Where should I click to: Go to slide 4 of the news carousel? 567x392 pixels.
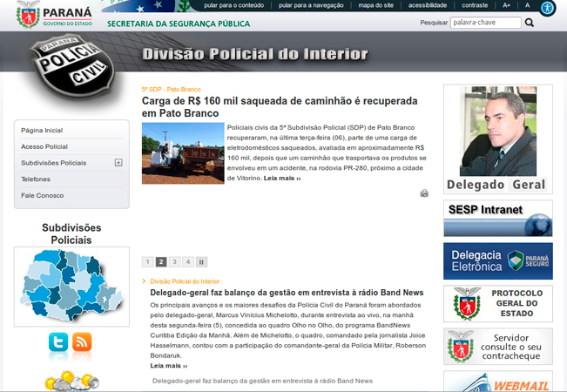(187, 261)
